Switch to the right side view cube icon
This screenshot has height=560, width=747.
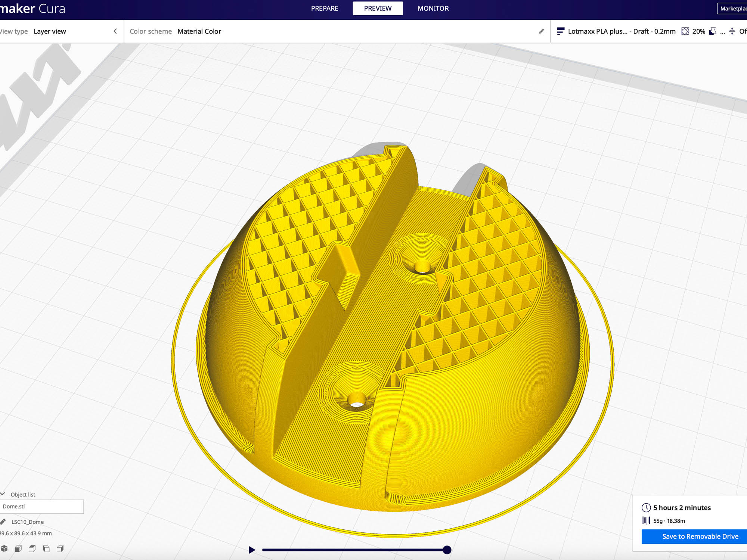[x=60, y=548]
